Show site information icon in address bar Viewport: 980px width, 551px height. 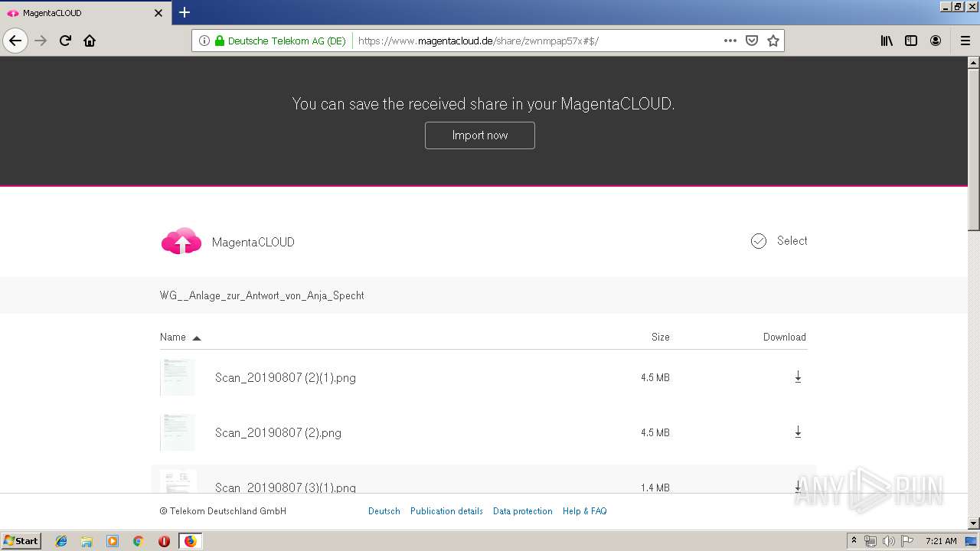204,41
